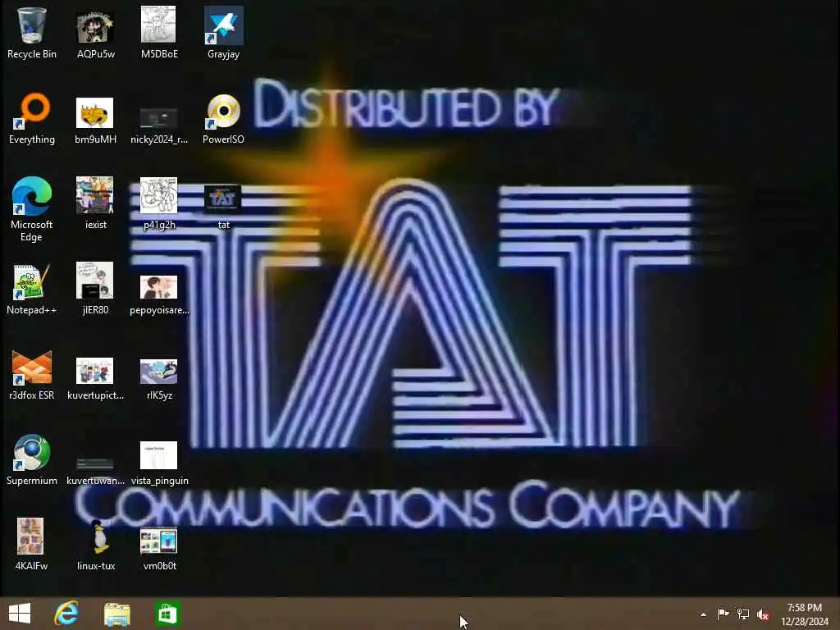Click the muted volume tray icon
This screenshot has width=840, height=630.
763,614
